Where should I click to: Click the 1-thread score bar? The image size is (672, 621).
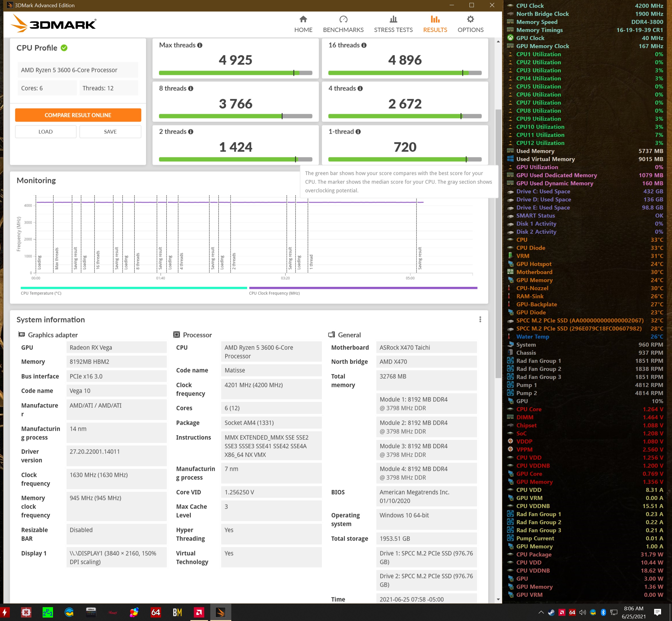tap(405, 159)
